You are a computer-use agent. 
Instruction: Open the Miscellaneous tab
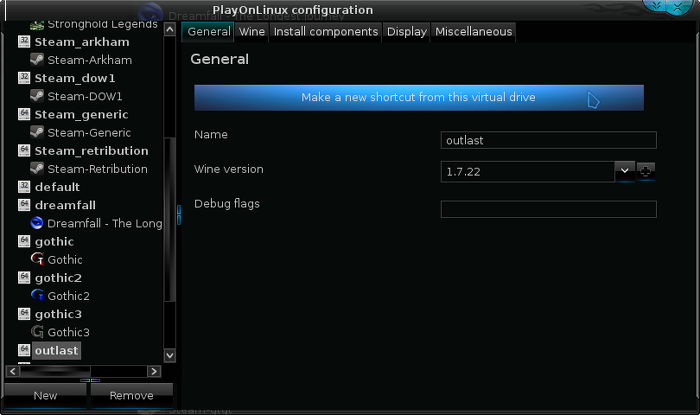(474, 32)
